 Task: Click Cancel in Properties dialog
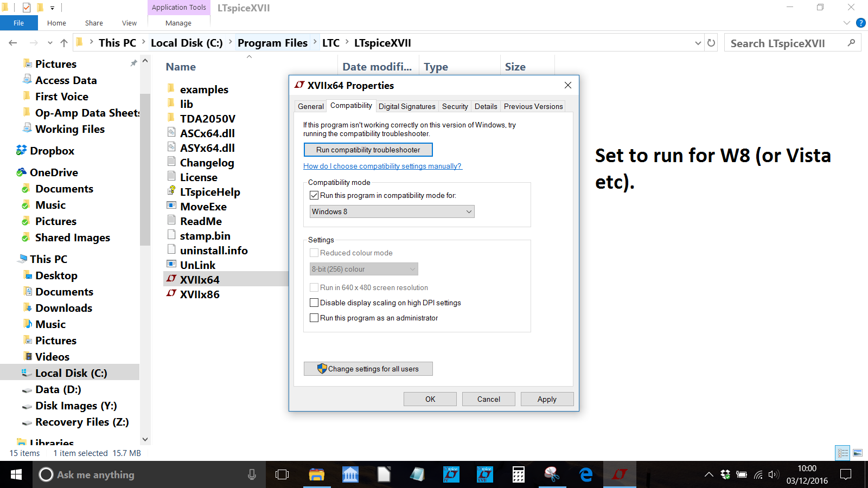489,399
